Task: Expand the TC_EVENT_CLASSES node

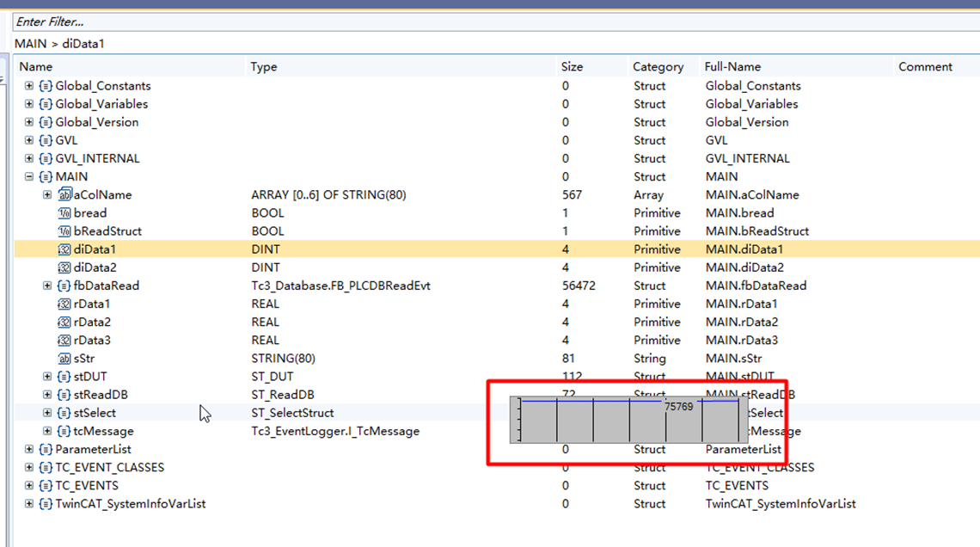Action: tap(28, 467)
